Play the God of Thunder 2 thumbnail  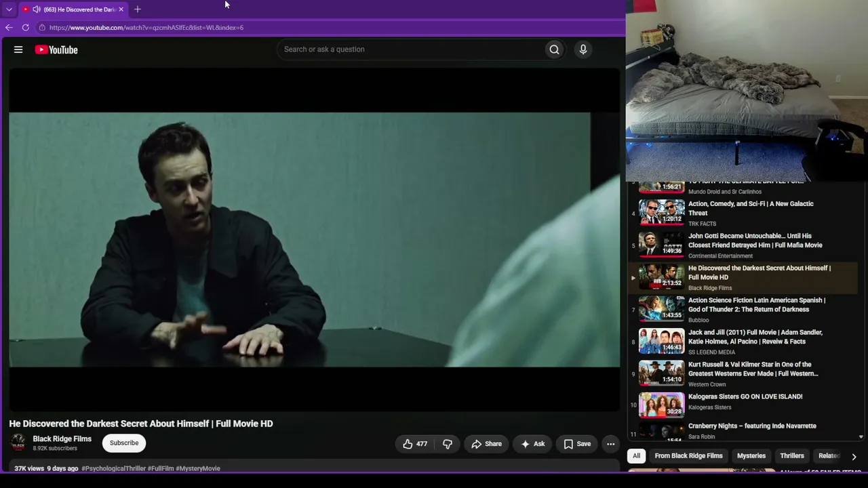[x=661, y=309]
